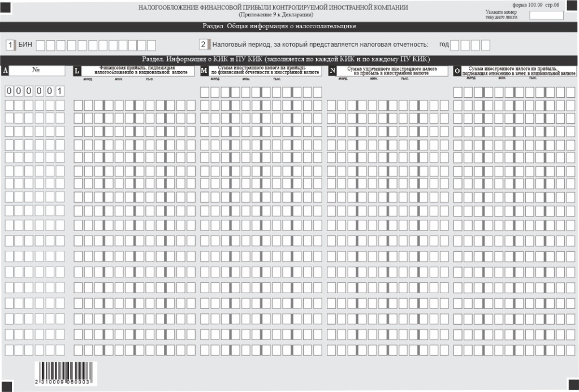Click the form title НАЛОГООБЛОЖЕНИЕ ФИНАНСОВОЙ ПРИБЫЛИ
Screen dimensions: 579x392
[273, 7]
